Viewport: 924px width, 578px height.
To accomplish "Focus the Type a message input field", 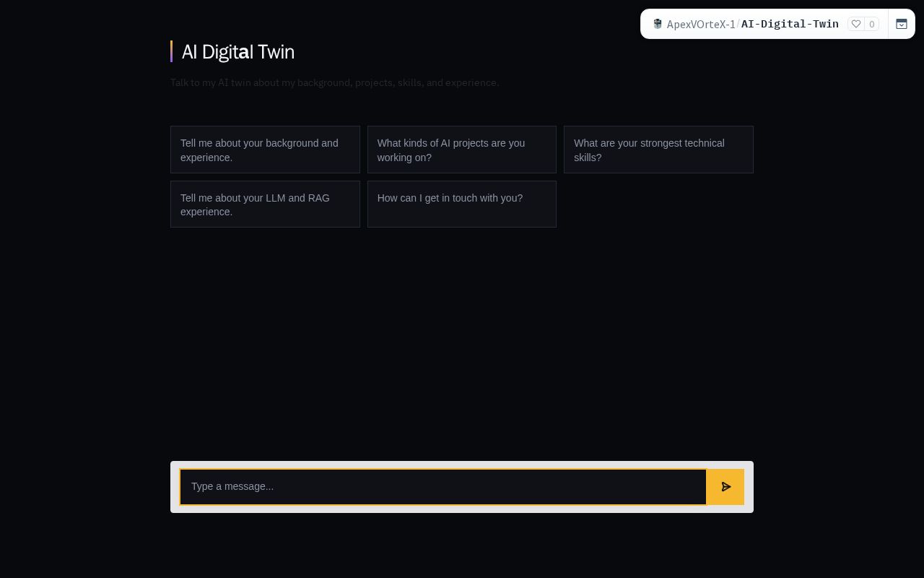I will [x=443, y=487].
